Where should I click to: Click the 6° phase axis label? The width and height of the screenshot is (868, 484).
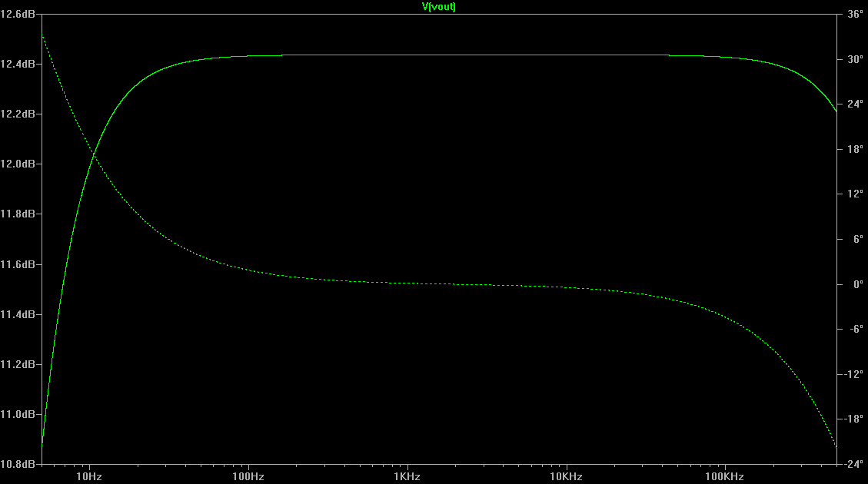[858, 239]
